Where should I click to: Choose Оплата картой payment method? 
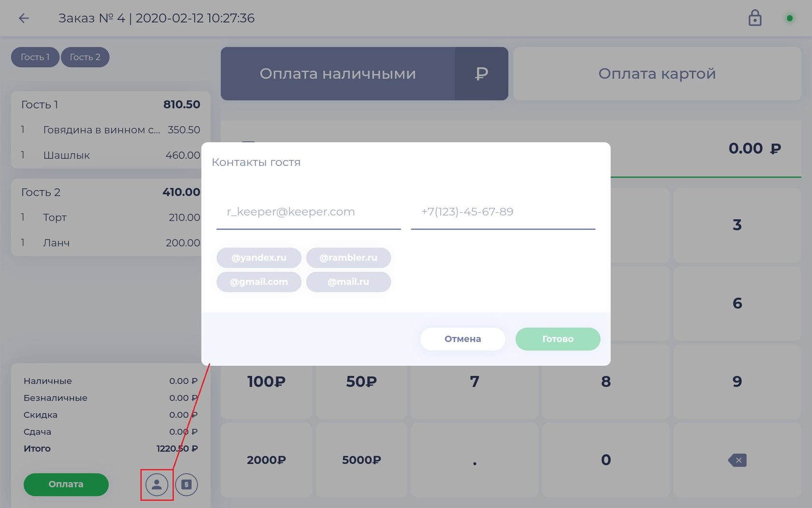tap(657, 74)
